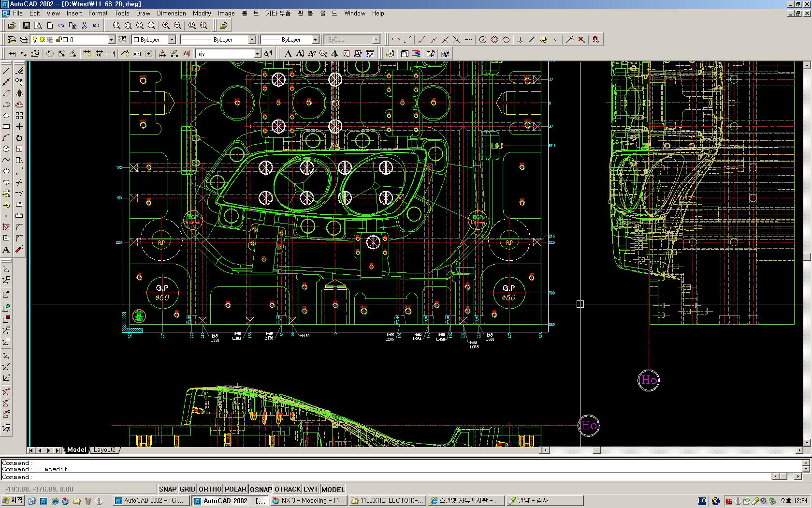812x508 pixels.
Task: Select the Hatch tool
Action: [6, 226]
